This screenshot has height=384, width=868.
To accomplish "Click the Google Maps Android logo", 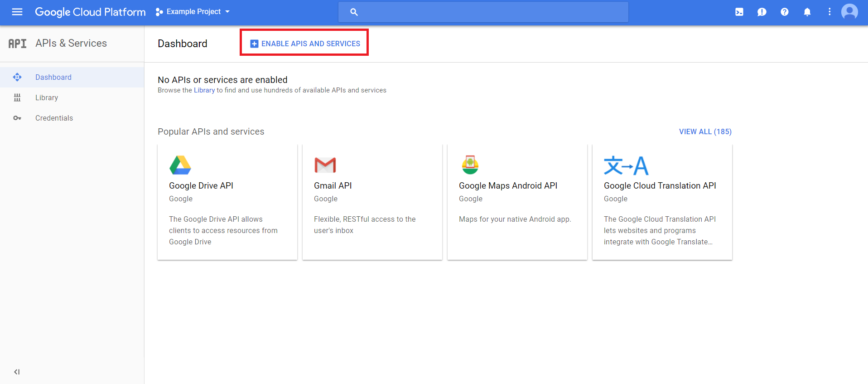I will click(470, 165).
